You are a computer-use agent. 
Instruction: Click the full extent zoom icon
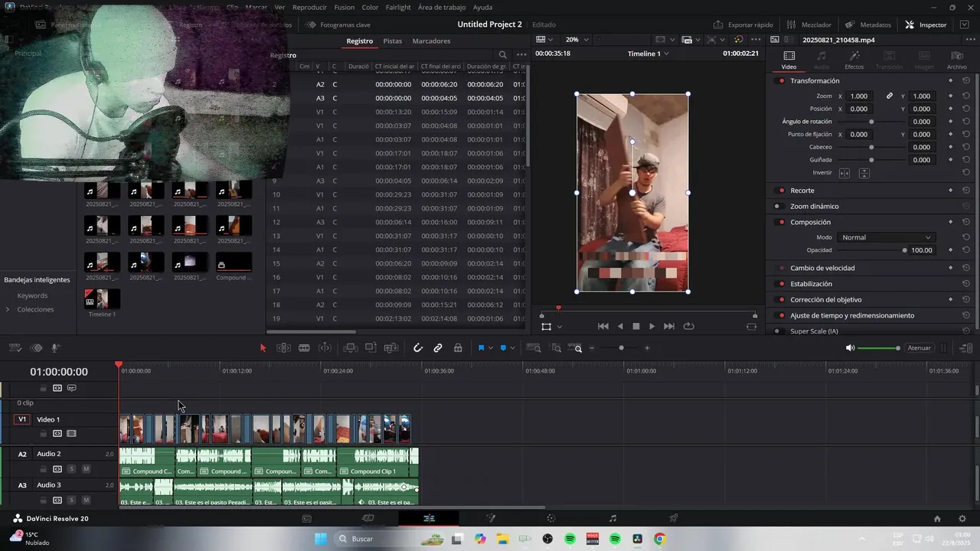coord(534,347)
